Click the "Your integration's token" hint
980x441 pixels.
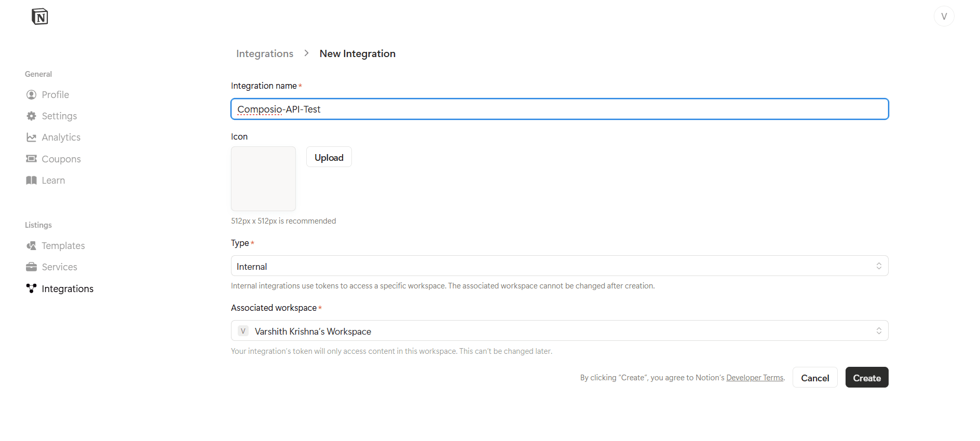[x=391, y=351]
